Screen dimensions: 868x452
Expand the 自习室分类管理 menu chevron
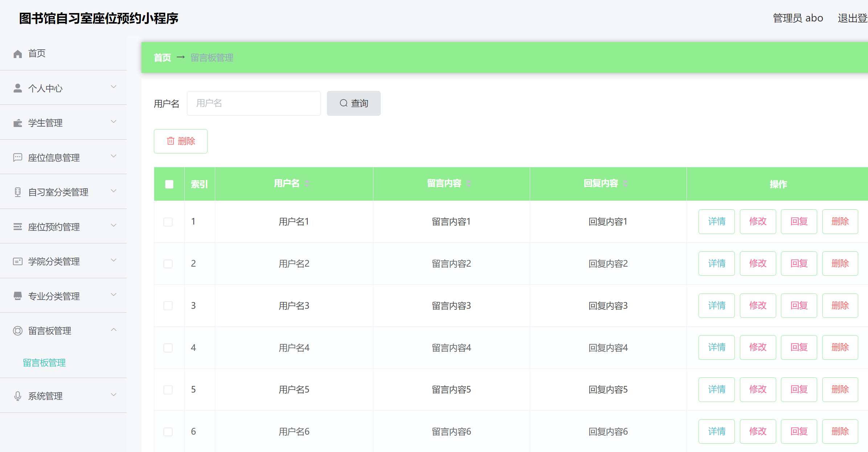[114, 191]
